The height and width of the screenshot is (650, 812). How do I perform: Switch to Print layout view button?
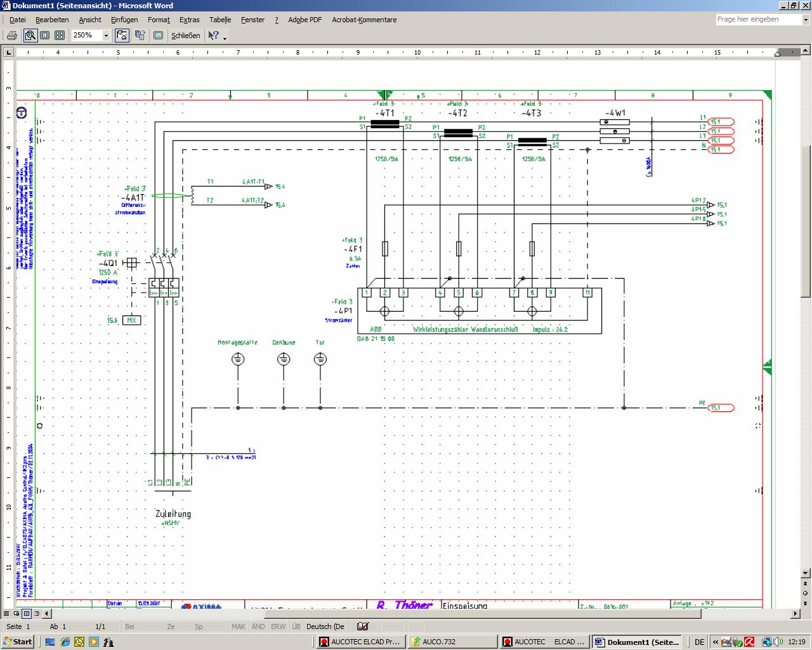coord(26,614)
